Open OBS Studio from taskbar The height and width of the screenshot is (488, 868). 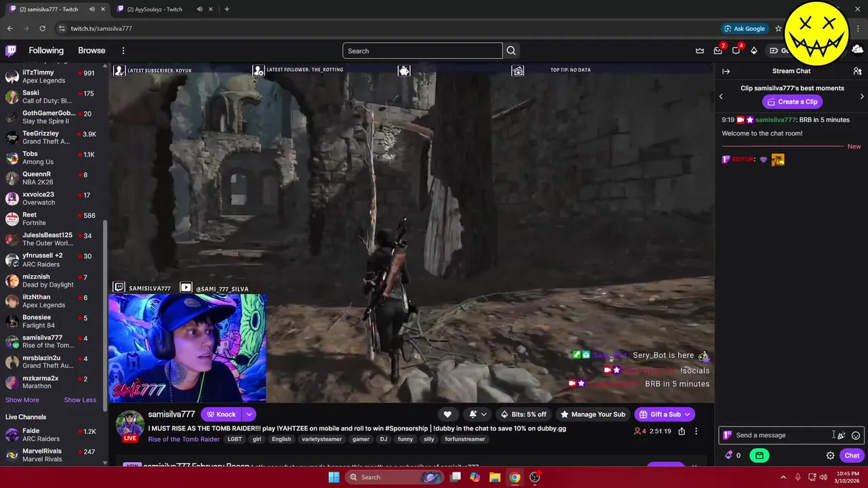pos(534,477)
